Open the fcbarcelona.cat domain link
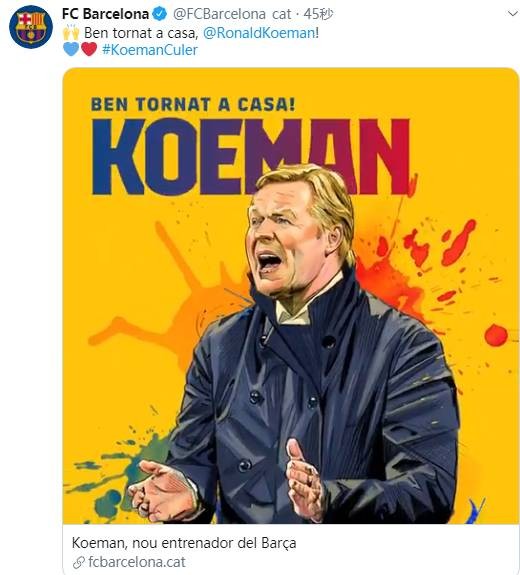 tap(137, 562)
